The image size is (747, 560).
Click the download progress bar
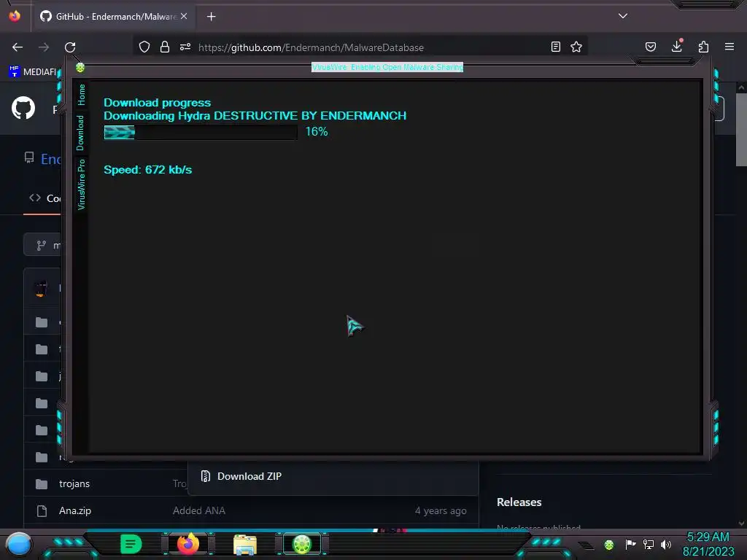tap(201, 132)
